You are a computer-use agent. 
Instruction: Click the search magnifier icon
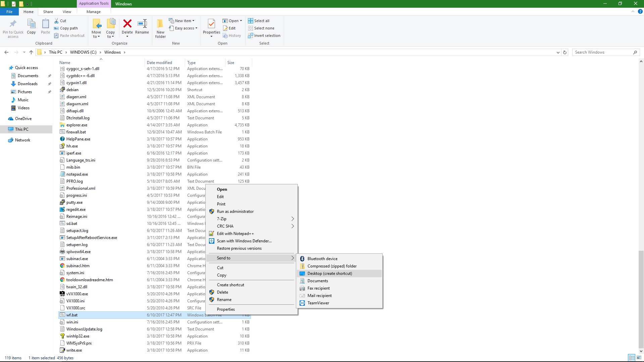click(635, 52)
